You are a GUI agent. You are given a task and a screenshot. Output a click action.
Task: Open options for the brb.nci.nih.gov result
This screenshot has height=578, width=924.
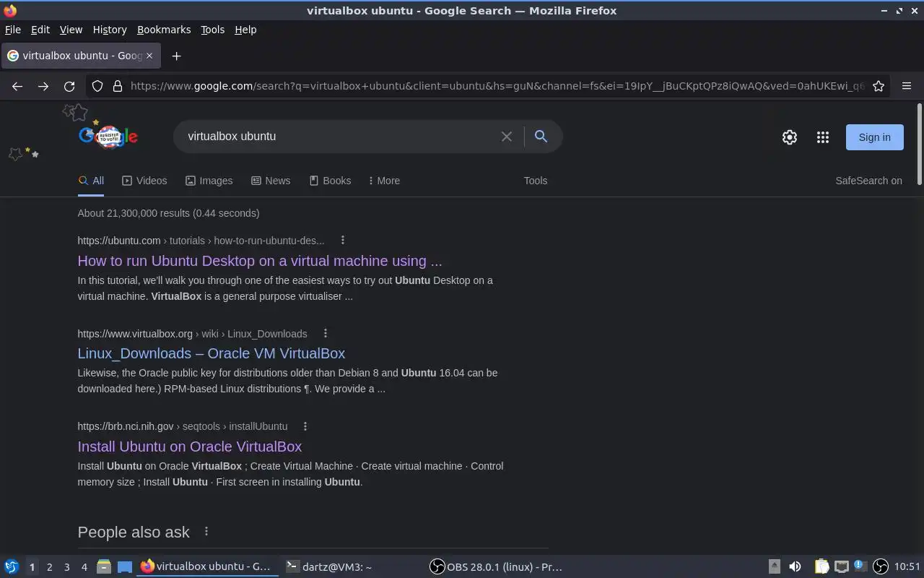click(305, 426)
